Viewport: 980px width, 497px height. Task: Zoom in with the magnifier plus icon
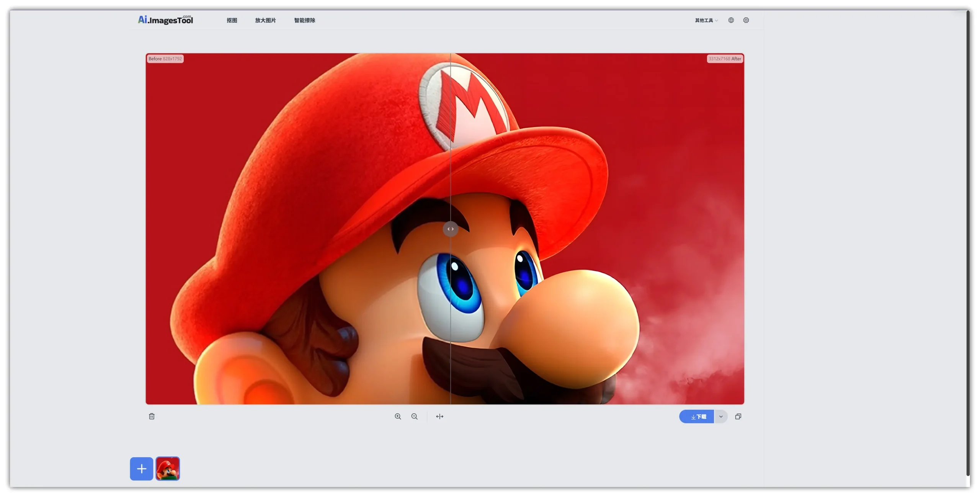coord(398,417)
